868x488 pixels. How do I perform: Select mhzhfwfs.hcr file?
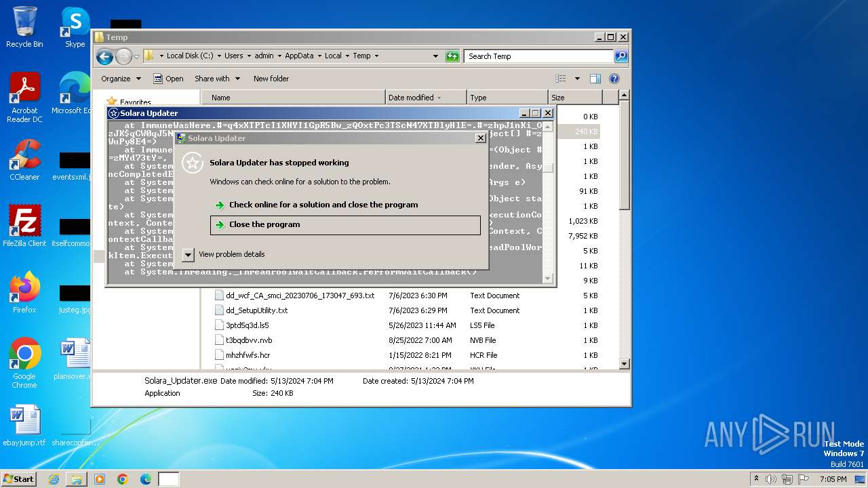(x=248, y=355)
